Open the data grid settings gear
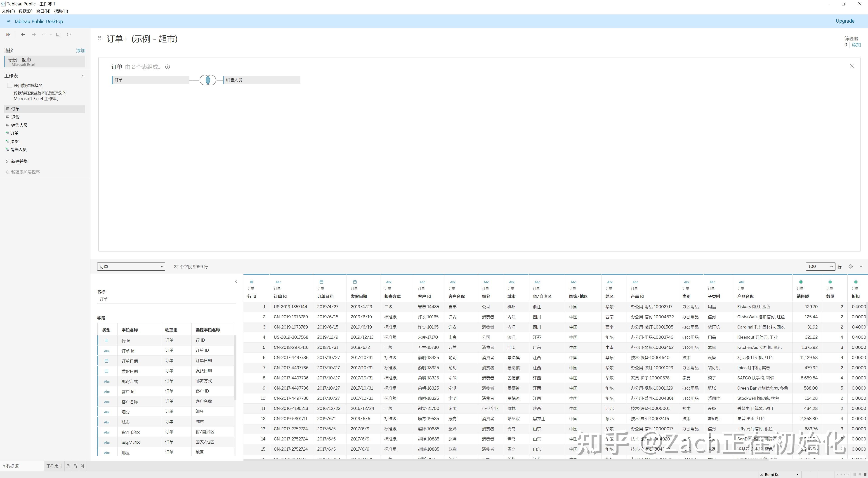Screen dimensions: 868x478 [x=850, y=266]
